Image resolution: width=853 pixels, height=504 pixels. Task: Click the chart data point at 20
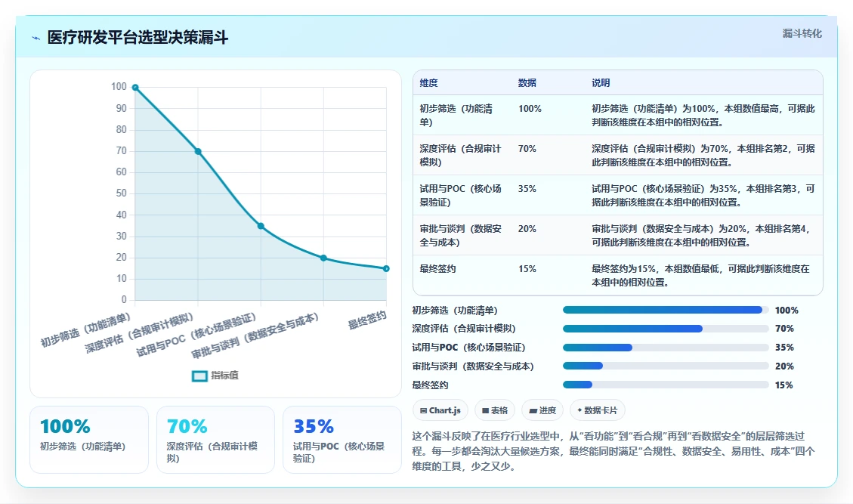323,258
